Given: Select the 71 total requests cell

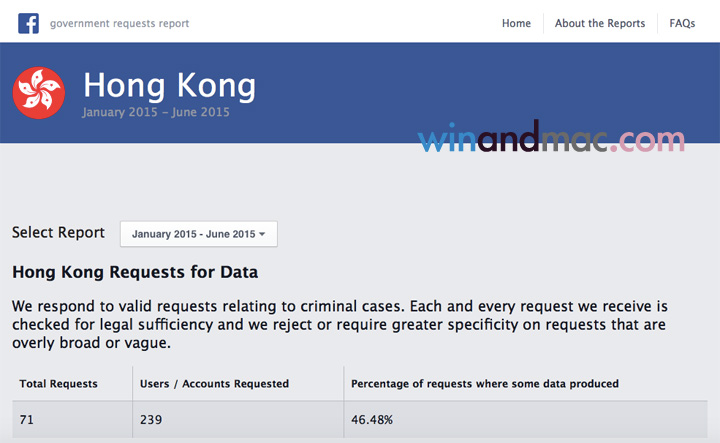Looking at the screenshot, I should click(x=27, y=420).
